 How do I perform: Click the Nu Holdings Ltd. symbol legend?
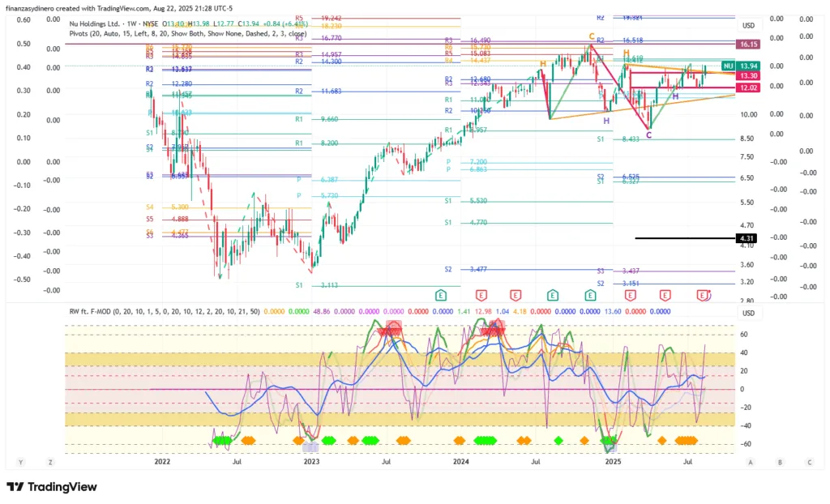tap(113, 23)
